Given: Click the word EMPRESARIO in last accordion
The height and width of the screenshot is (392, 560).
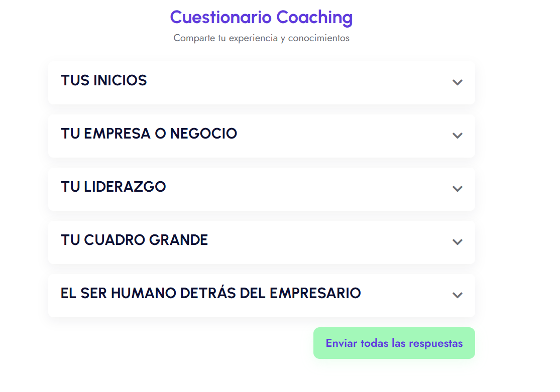Looking at the screenshot, I should pyautogui.click(x=315, y=293).
